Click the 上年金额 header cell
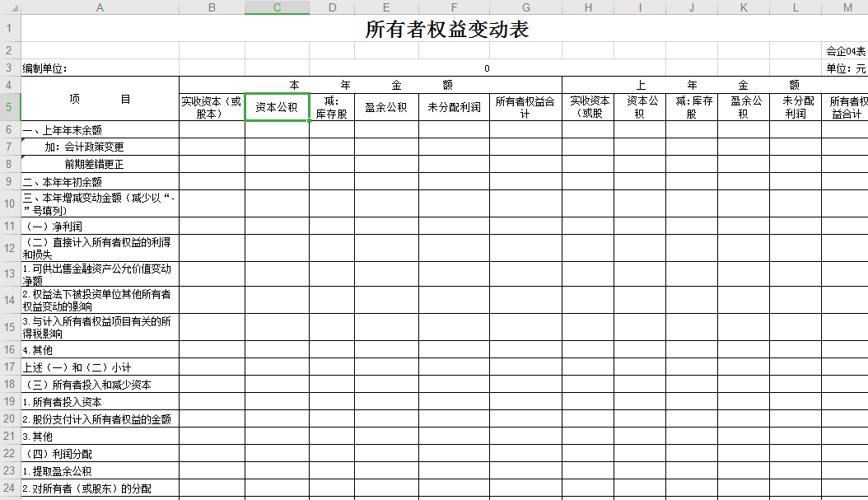This screenshot has height=500, width=868. 715,85
